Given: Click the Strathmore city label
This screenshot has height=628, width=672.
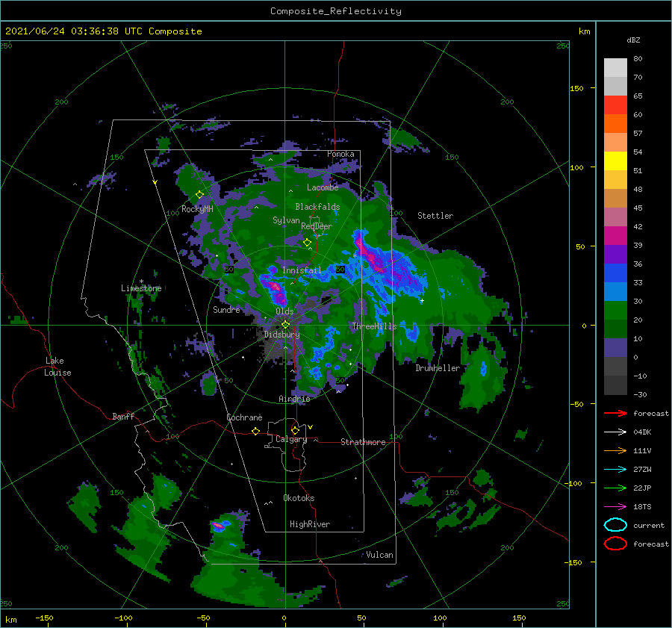Looking at the screenshot, I should click(363, 442).
